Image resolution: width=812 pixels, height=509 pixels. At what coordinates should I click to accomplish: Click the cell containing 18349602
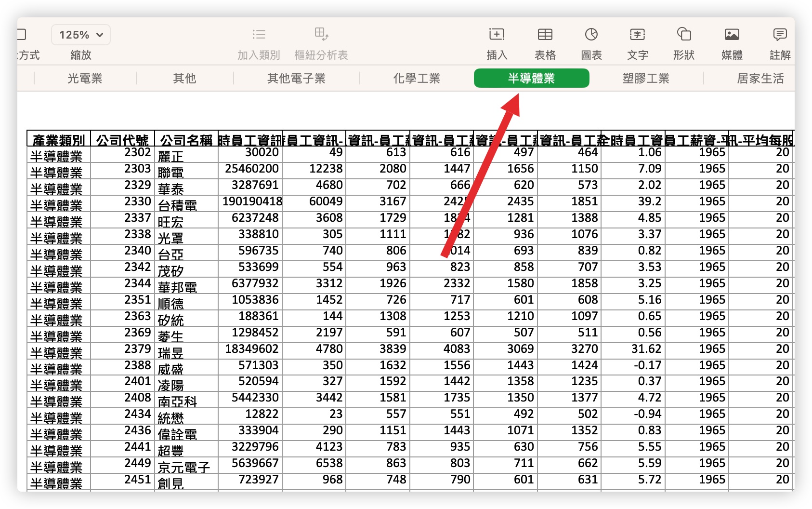[250, 351]
